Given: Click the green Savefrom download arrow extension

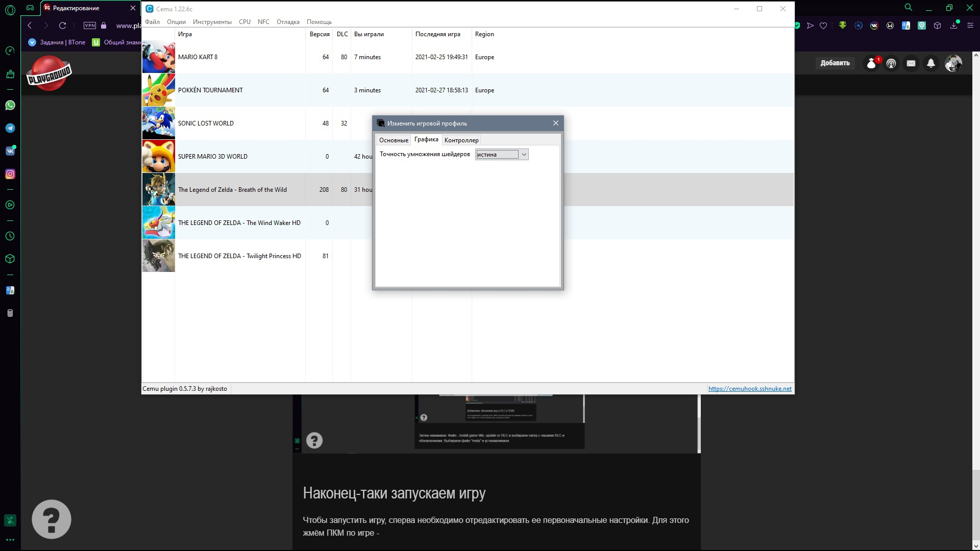Looking at the screenshot, I should point(843,25).
